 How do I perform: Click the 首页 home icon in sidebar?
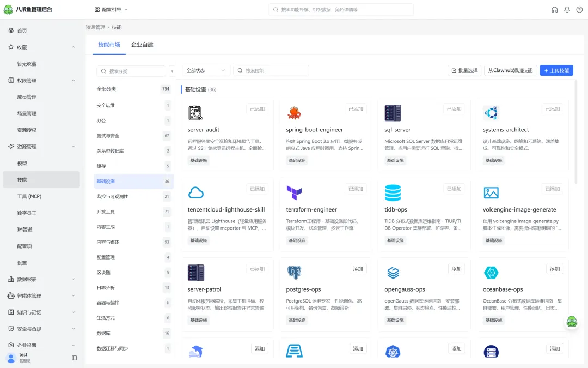(11, 31)
